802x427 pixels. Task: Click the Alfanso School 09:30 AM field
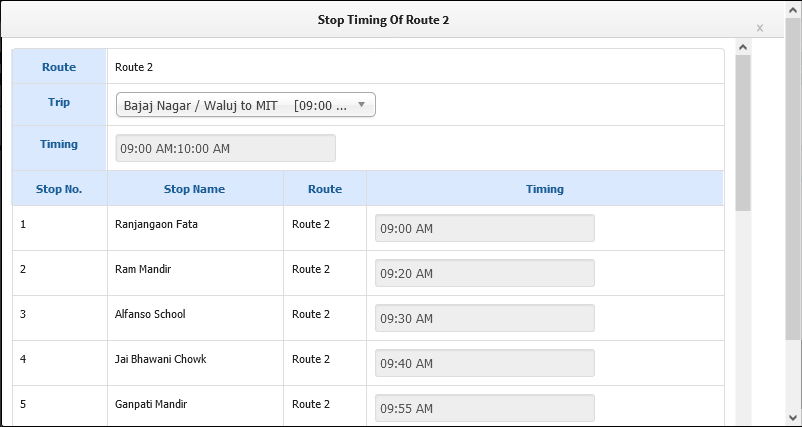coord(484,318)
